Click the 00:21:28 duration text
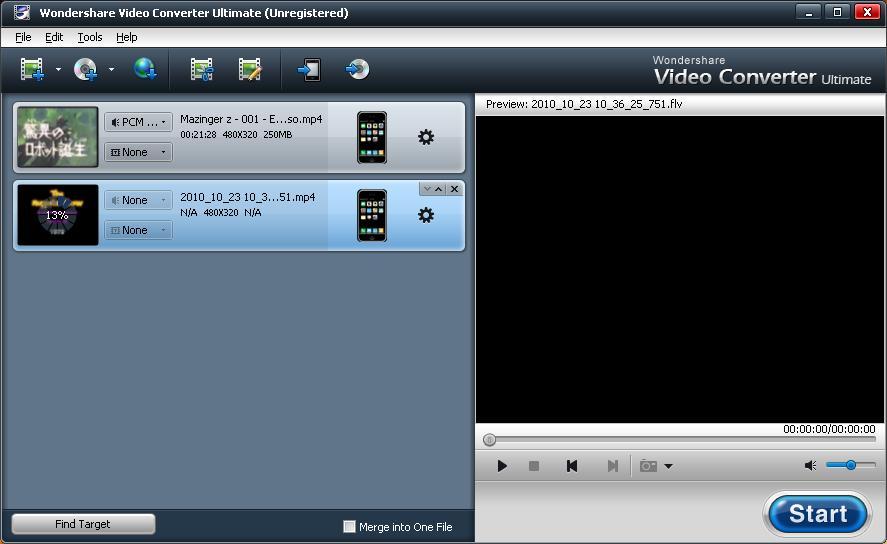This screenshot has height=544, width=887. 198,135
